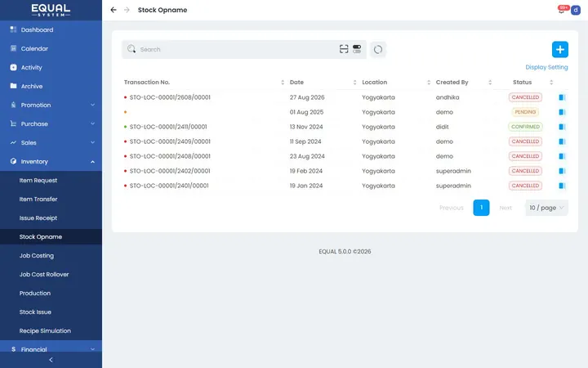The height and width of the screenshot is (368, 588).
Task: Click the Activity icon in sidebar
Action: [x=13, y=67]
